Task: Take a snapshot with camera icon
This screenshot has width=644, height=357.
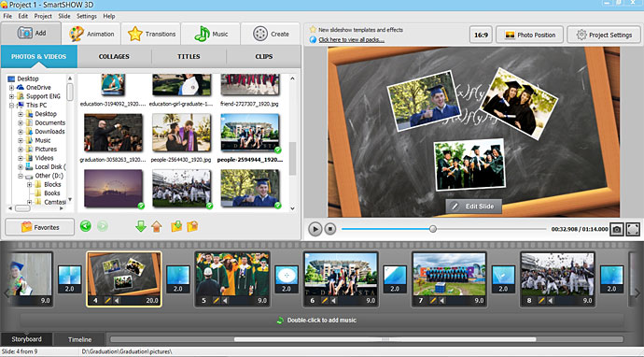Action: pos(617,229)
